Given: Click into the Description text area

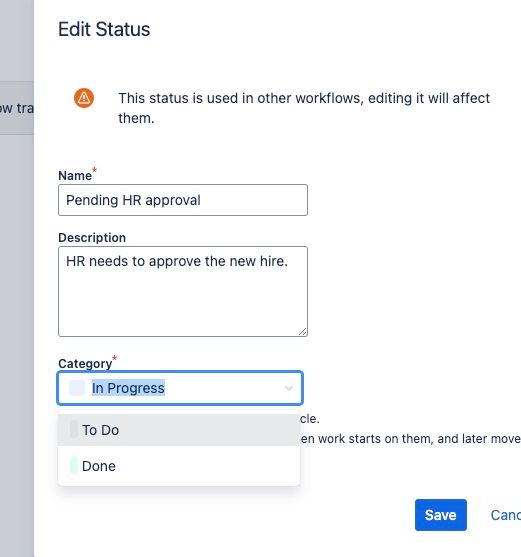Looking at the screenshot, I should [183, 291].
